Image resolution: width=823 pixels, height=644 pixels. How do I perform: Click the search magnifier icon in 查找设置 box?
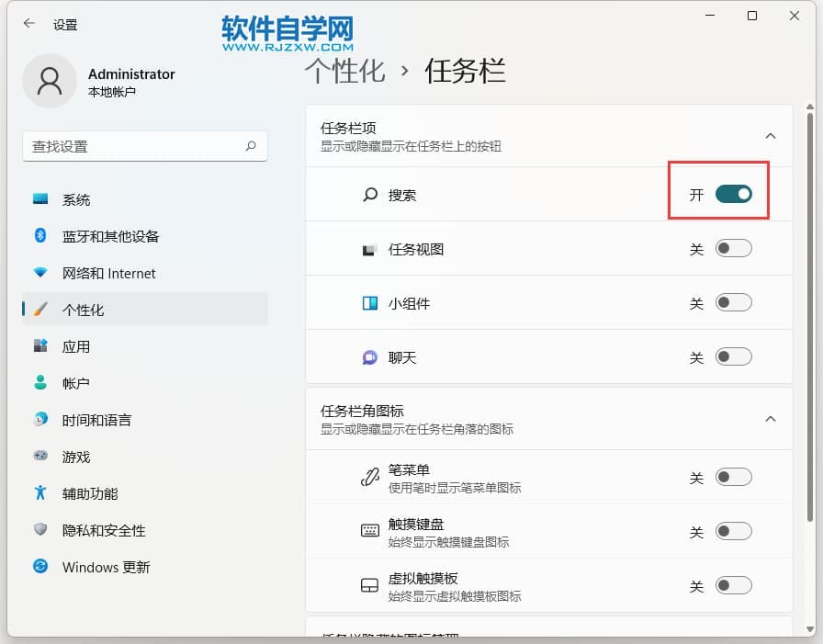point(251,146)
